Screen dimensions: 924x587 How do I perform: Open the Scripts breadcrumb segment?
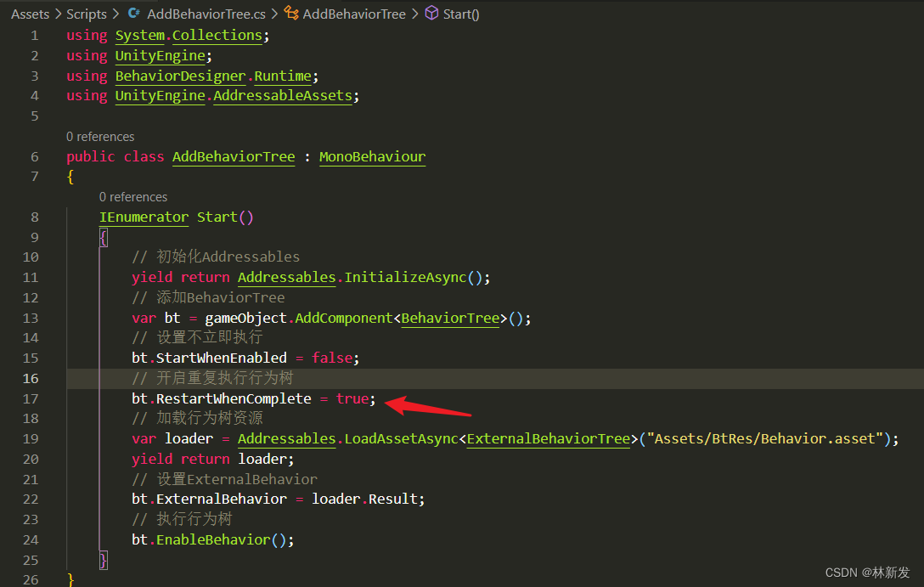[x=86, y=14]
